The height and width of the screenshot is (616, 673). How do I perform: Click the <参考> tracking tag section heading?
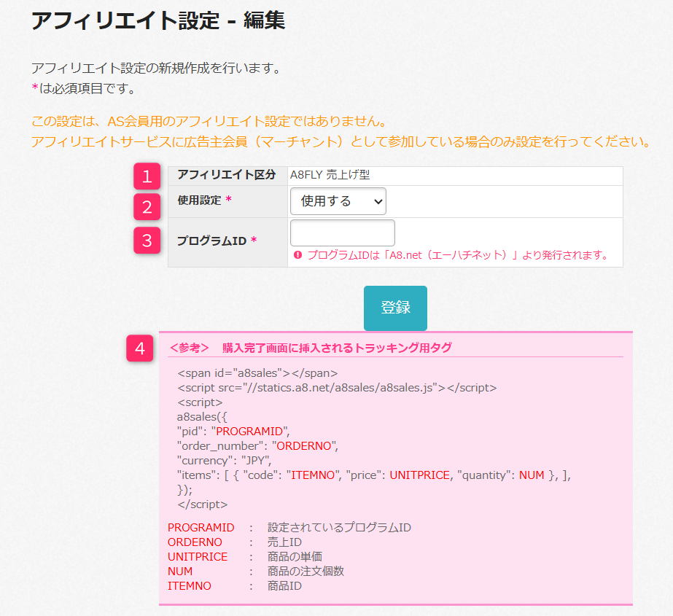coord(310,348)
